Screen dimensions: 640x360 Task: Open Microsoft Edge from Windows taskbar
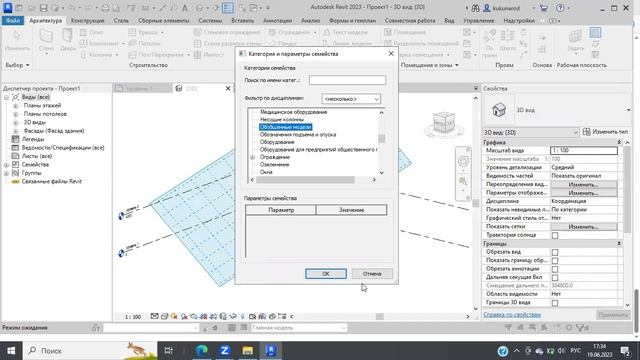(x=202, y=351)
